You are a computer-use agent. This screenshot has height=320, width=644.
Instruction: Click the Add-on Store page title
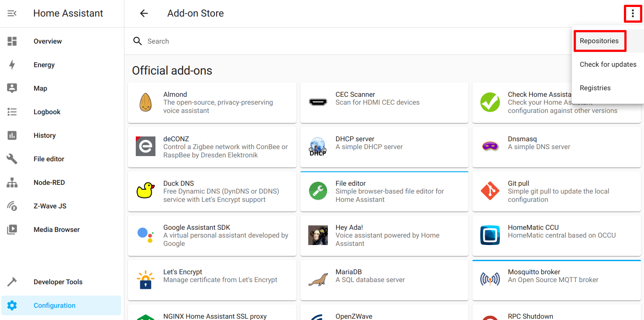point(196,14)
